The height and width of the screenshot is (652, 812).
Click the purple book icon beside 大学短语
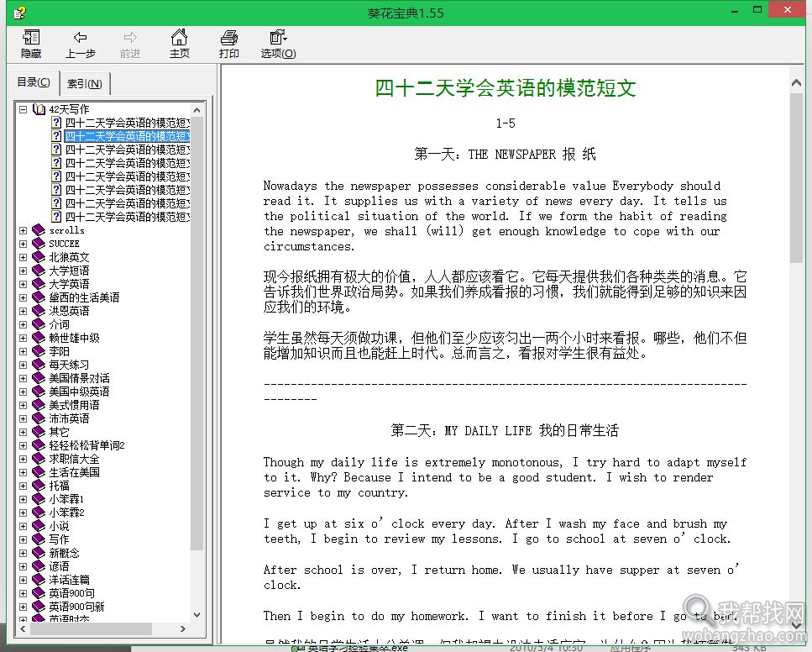[x=39, y=271]
